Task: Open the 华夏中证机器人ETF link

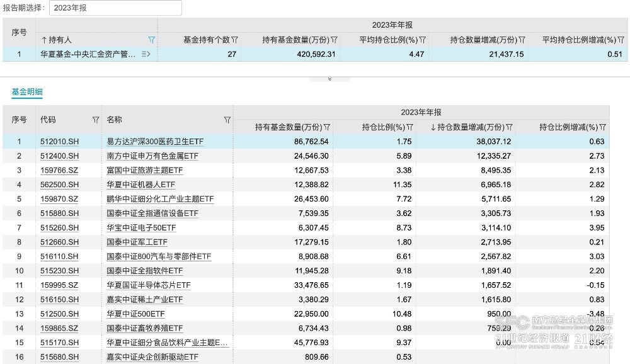Action: click(x=141, y=185)
